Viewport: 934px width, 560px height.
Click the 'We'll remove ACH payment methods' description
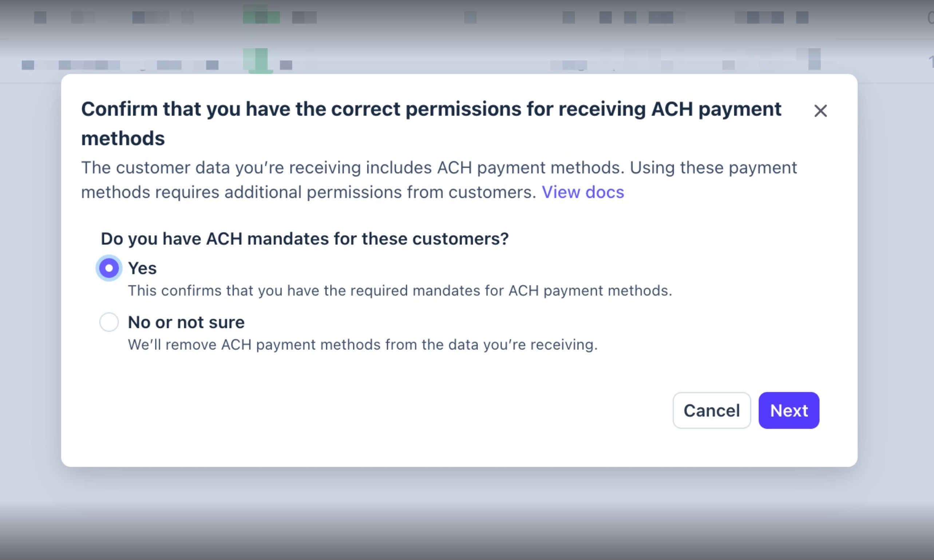tap(363, 345)
